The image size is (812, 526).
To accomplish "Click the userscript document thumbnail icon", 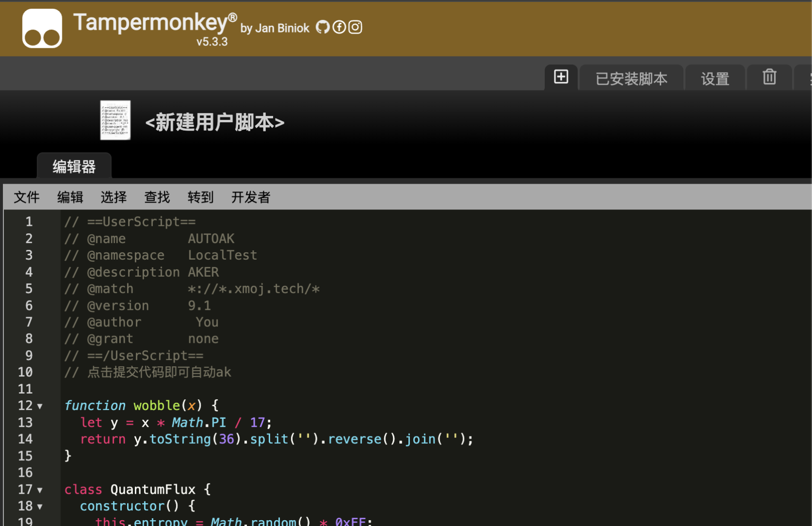I will (x=115, y=120).
